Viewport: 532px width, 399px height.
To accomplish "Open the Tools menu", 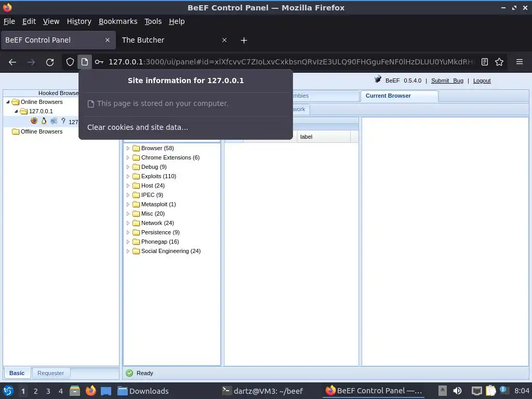I will pyautogui.click(x=153, y=21).
